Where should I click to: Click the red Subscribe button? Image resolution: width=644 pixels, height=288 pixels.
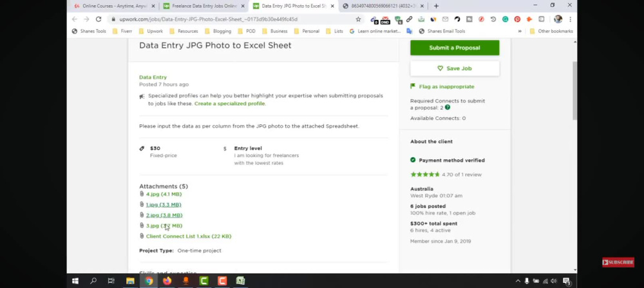coord(618,262)
